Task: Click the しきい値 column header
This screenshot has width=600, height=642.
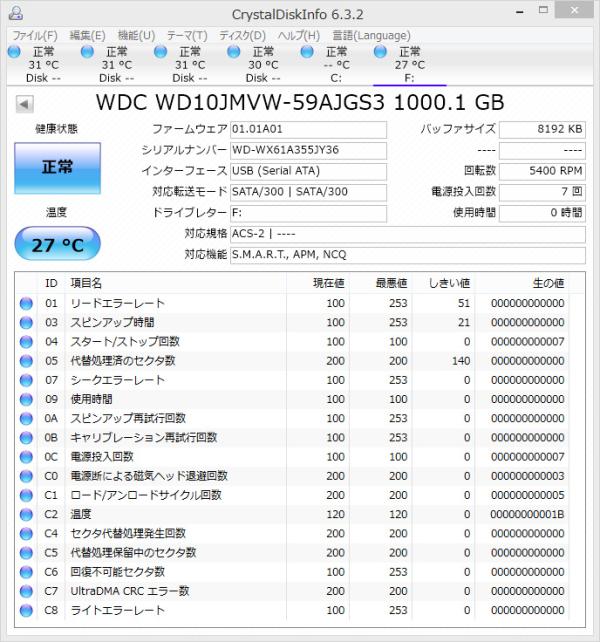Action: (x=444, y=283)
